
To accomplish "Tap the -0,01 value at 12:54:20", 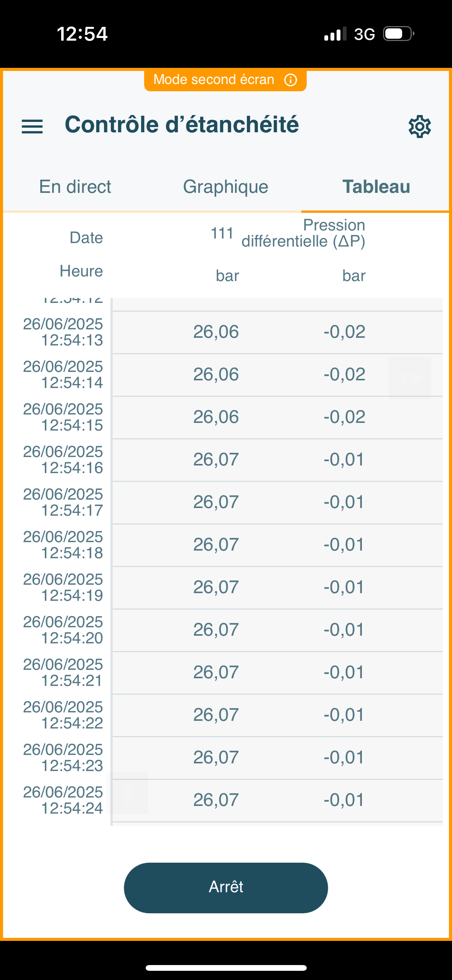I will (x=344, y=630).
